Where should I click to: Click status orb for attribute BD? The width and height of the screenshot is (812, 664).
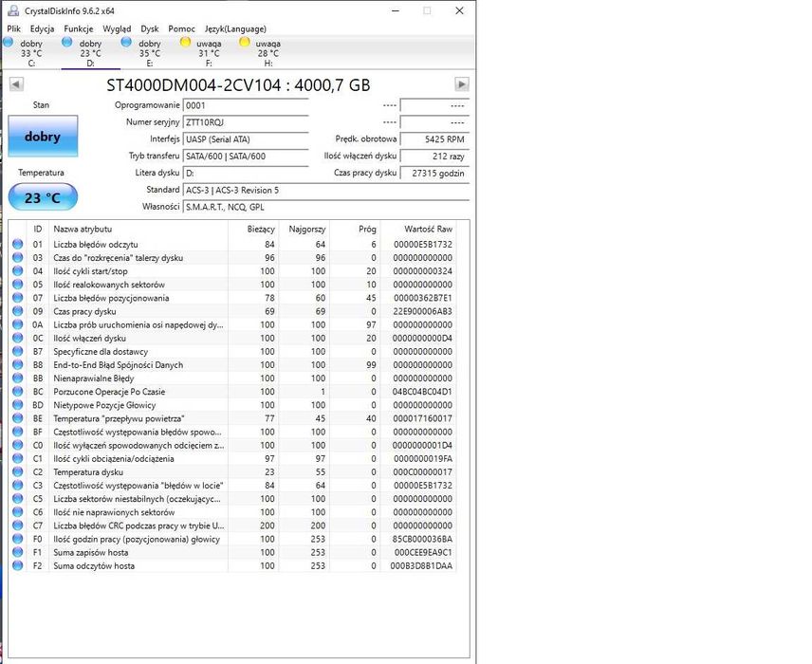click(18, 405)
